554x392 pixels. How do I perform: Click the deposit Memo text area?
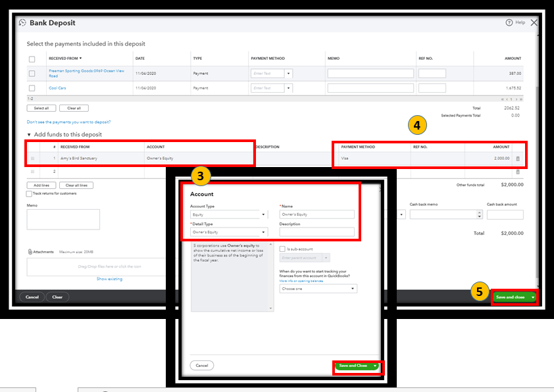click(x=63, y=219)
